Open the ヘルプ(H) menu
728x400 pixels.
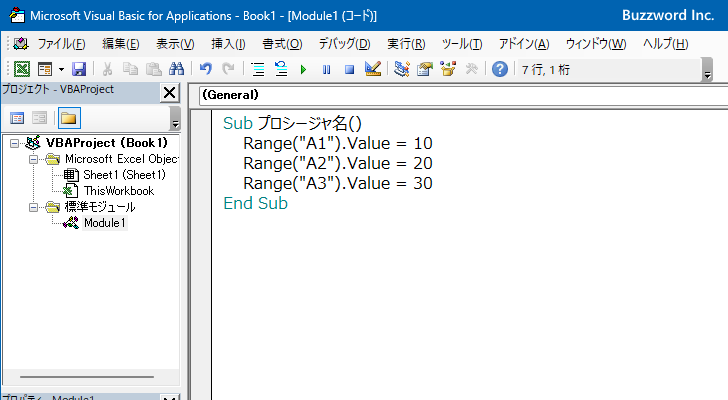[x=665, y=44]
